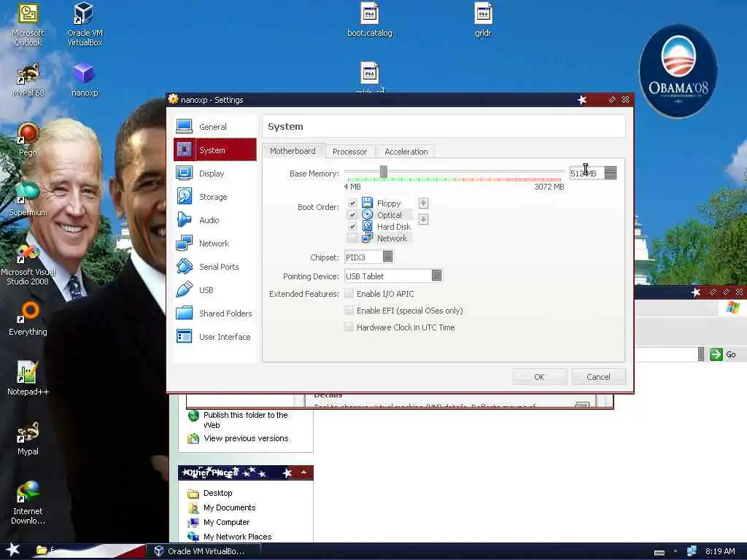Click the boot.catalog file icon

tap(370, 20)
